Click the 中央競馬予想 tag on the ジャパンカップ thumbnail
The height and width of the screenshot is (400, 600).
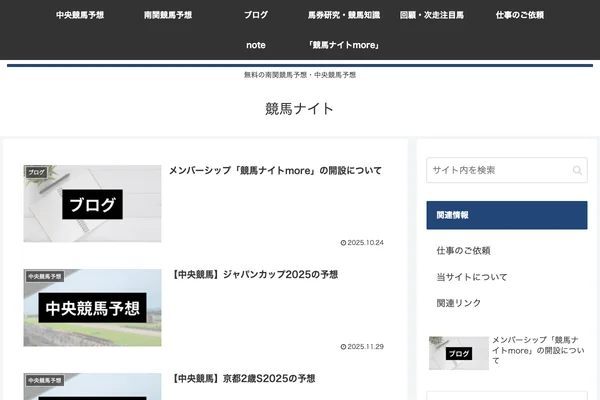click(x=45, y=276)
